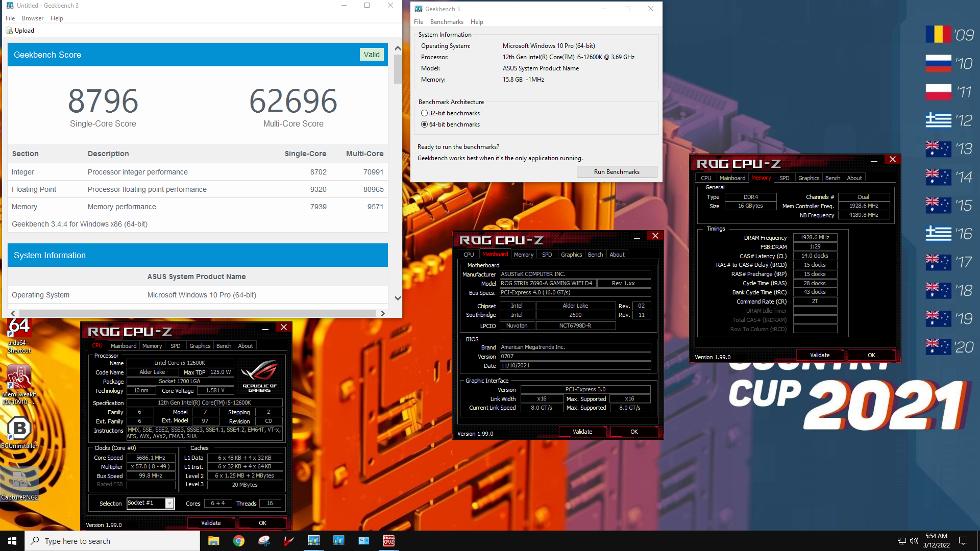Open the red V-shaped app in taskbar
Viewport: 980px width, 551px height.
(288, 541)
